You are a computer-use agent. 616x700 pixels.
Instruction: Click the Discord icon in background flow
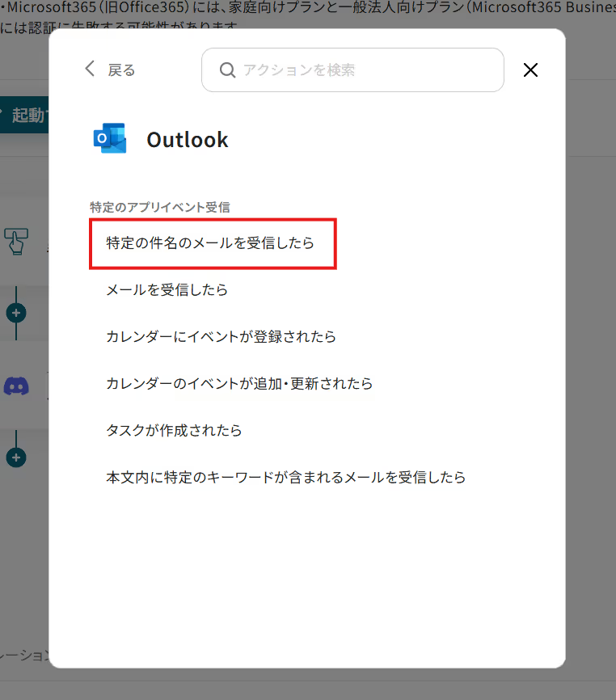coord(16,386)
